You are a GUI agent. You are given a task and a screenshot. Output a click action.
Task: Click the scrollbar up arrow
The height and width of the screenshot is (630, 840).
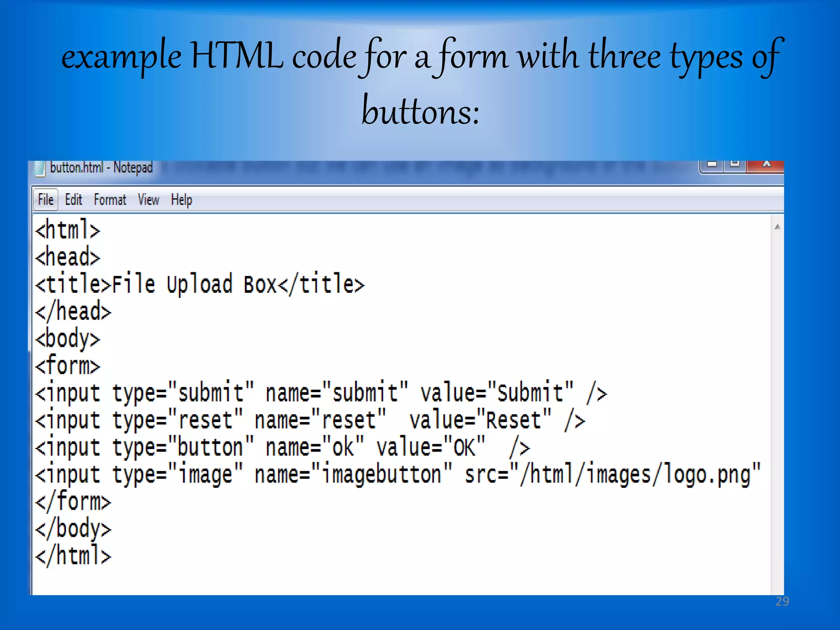click(777, 227)
